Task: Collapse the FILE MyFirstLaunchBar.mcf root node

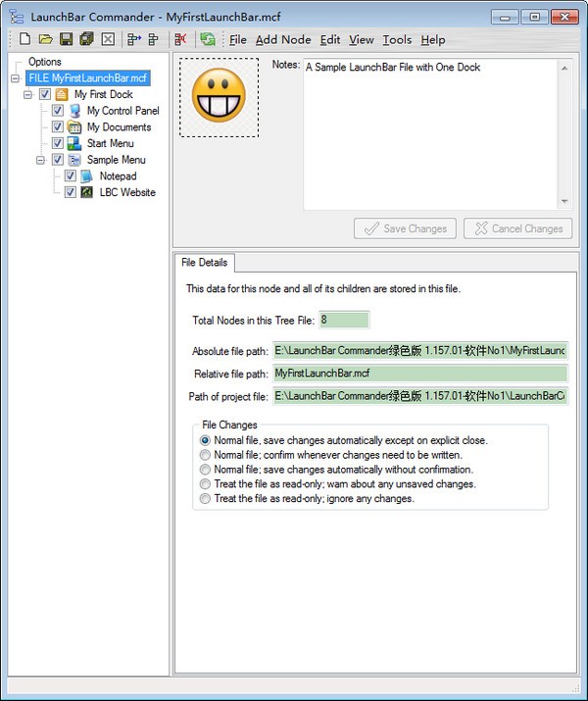Action: (17, 78)
